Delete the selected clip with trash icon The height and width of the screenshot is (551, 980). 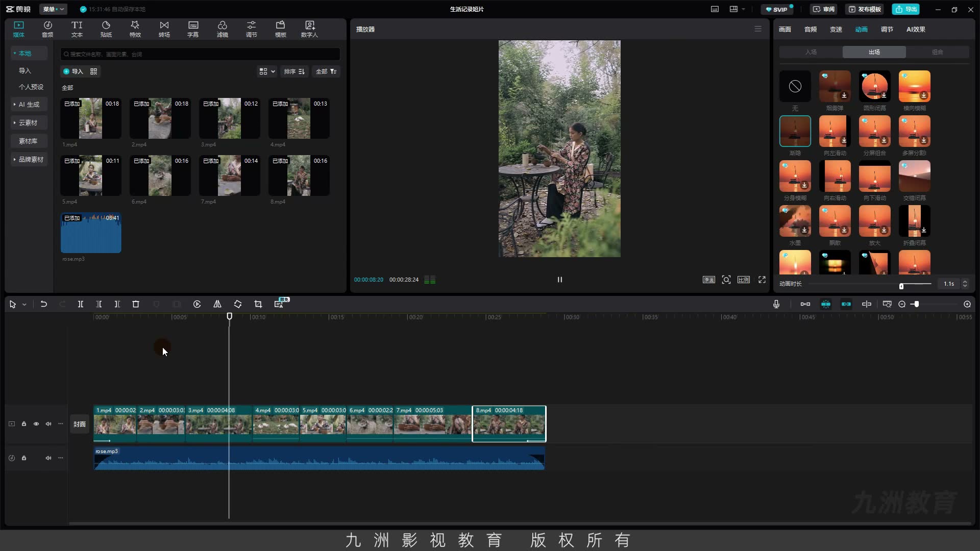coord(136,304)
